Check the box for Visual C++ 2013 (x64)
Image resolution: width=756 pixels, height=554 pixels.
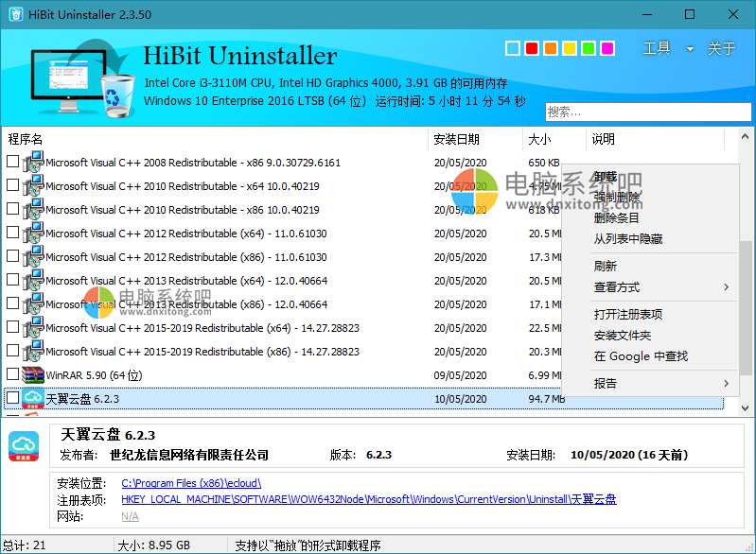pyautogui.click(x=13, y=280)
